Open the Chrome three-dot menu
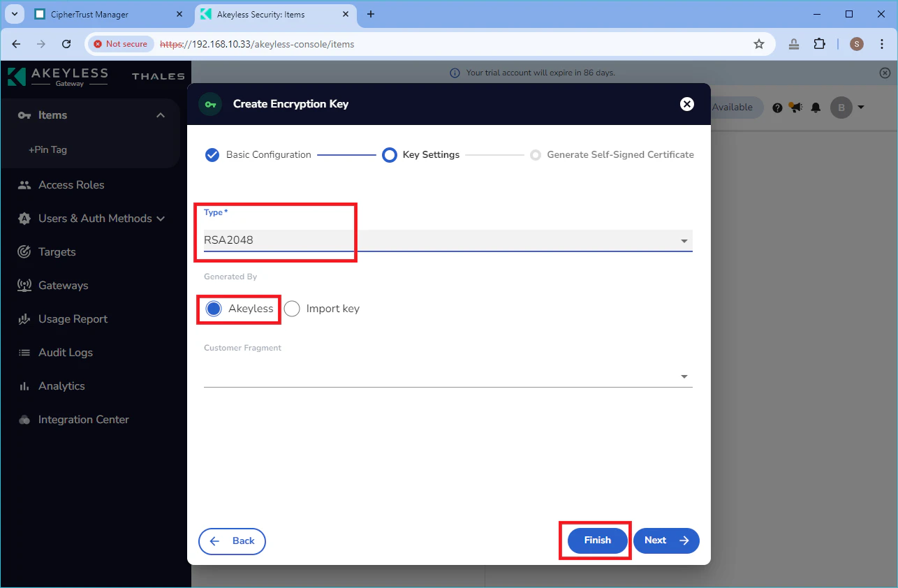 pyautogui.click(x=882, y=44)
